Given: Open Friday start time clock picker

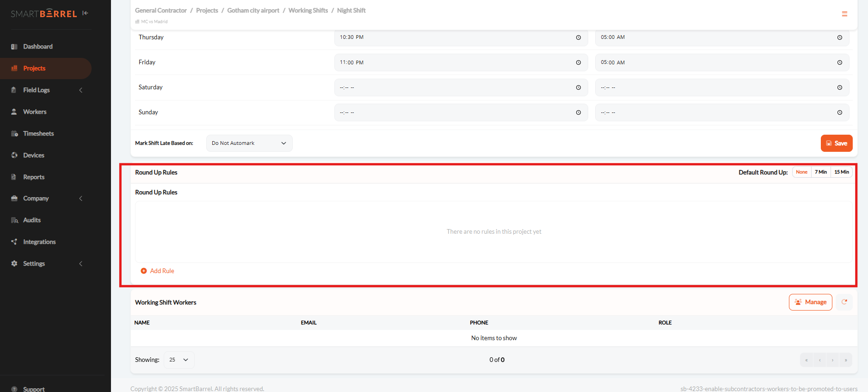Looking at the screenshot, I should click(579, 62).
